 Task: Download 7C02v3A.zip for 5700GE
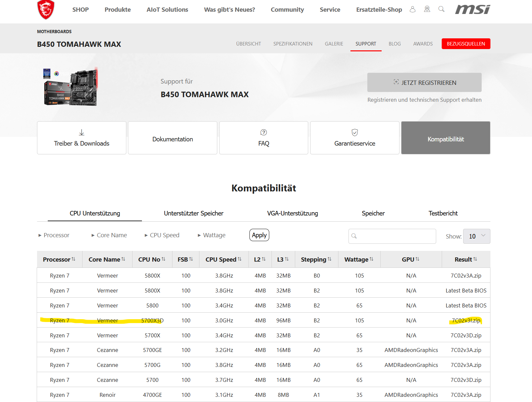tap(466, 350)
